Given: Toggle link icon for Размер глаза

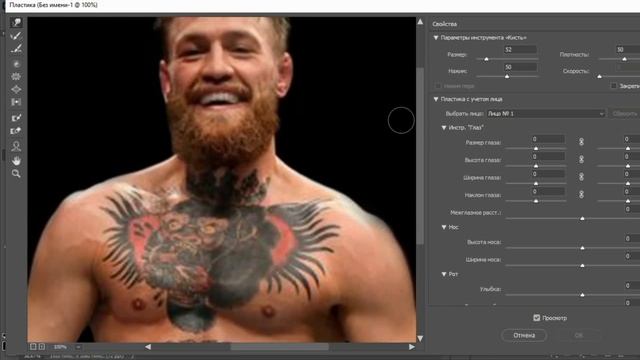Looking at the screenshot, I should tap(581, 142).
